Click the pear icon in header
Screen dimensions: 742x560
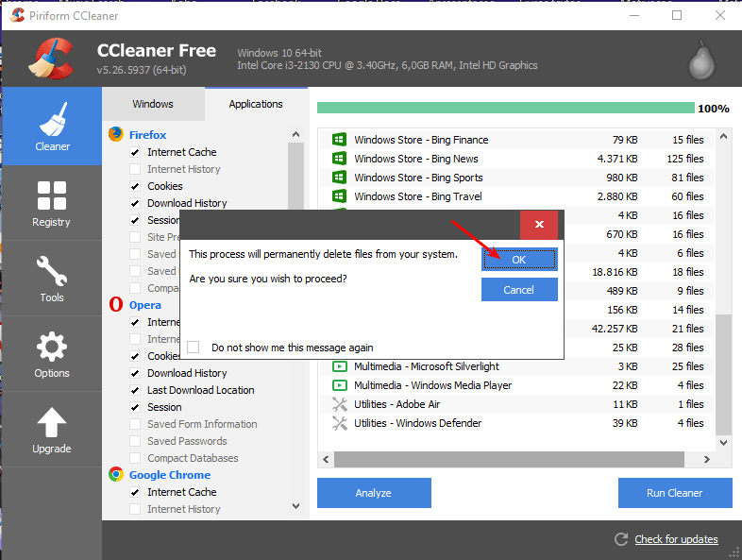pyautogui.click(x=701, y=60)
